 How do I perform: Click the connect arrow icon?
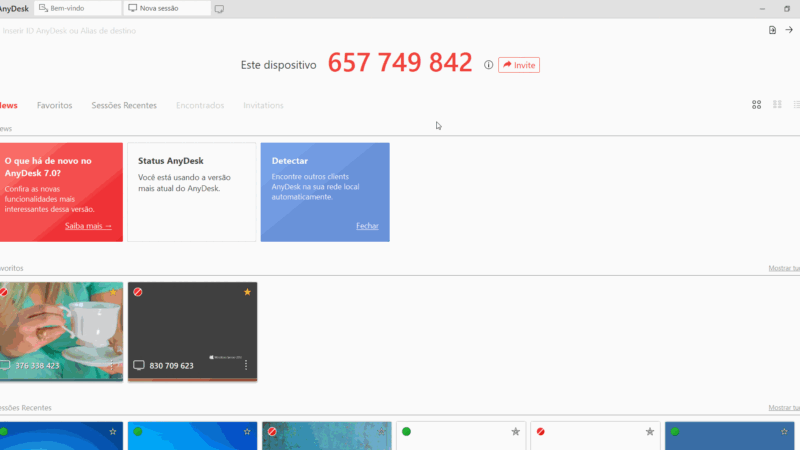(x=789, y=30)
